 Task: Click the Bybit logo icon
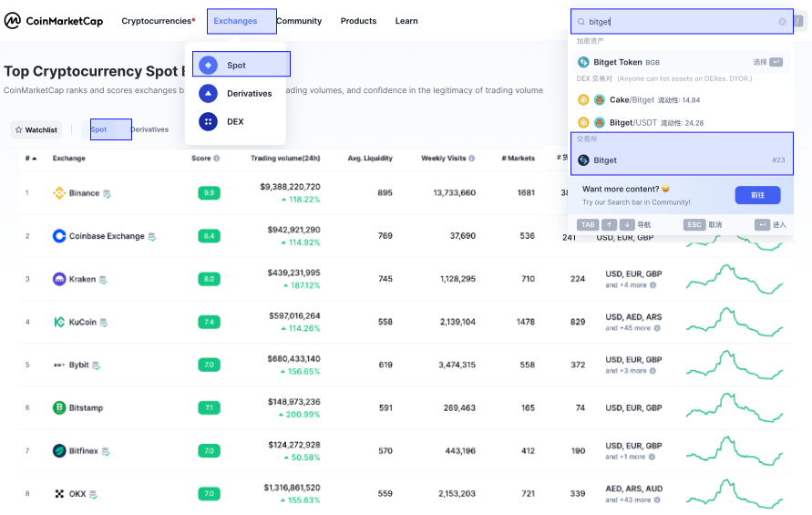pyautogui.click(x=59, y=365)
